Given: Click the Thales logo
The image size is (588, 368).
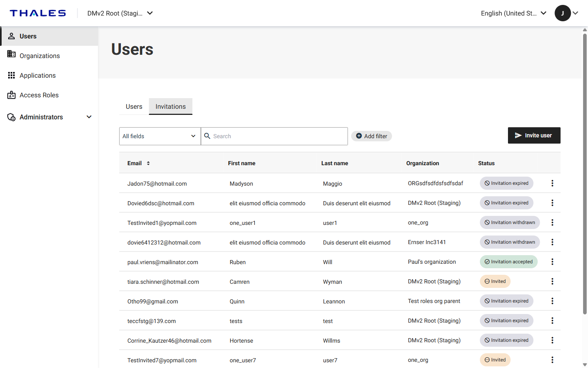Looking at the screenshot, I should (x=38, y=13).
